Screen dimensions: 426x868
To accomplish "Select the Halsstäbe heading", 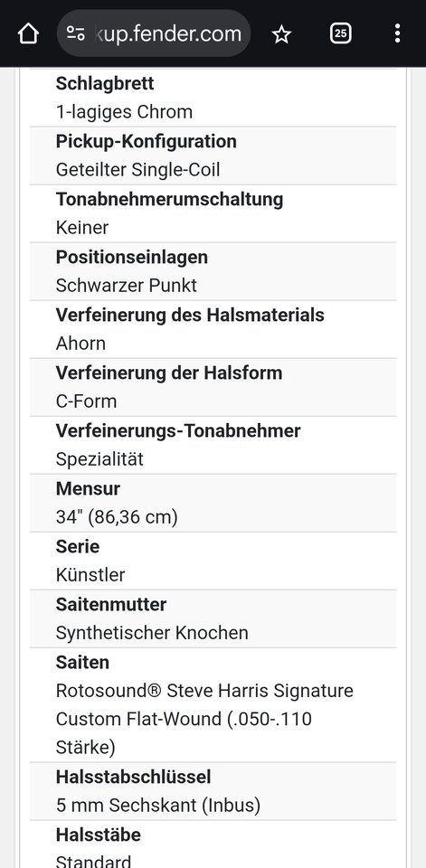I will click(99, 835).
